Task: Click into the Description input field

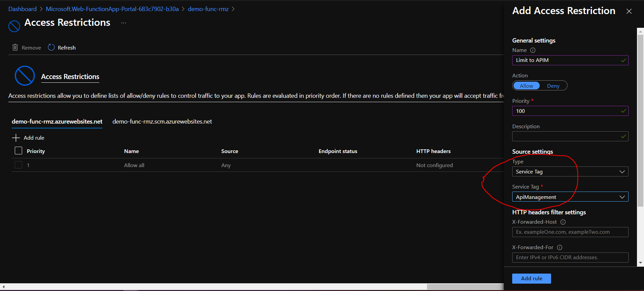Action: pos(570,136)
